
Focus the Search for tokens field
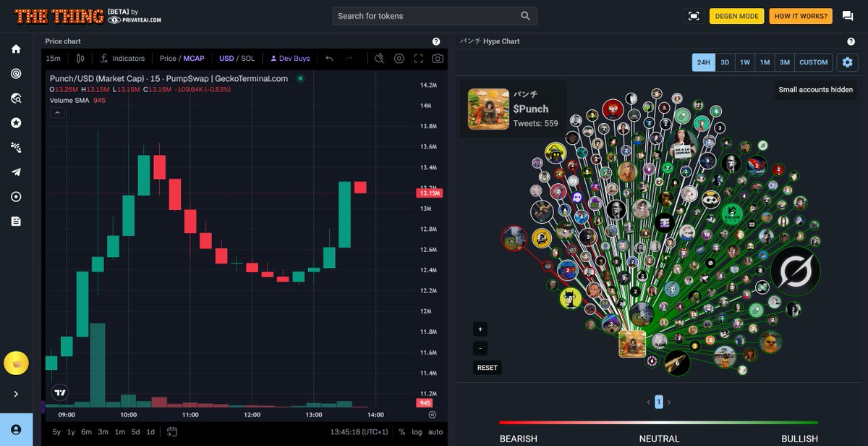pos(435,16)
